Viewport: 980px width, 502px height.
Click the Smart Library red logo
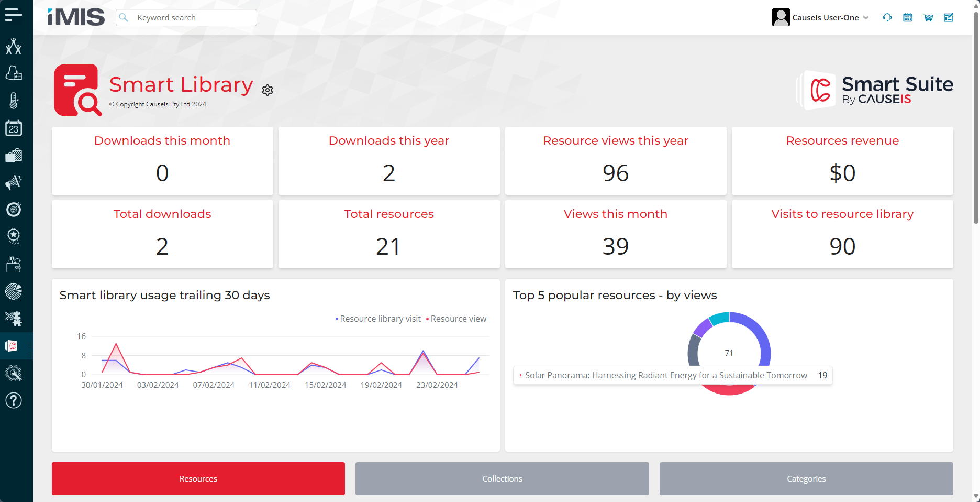pyautogui.click(x=77, y=90)
